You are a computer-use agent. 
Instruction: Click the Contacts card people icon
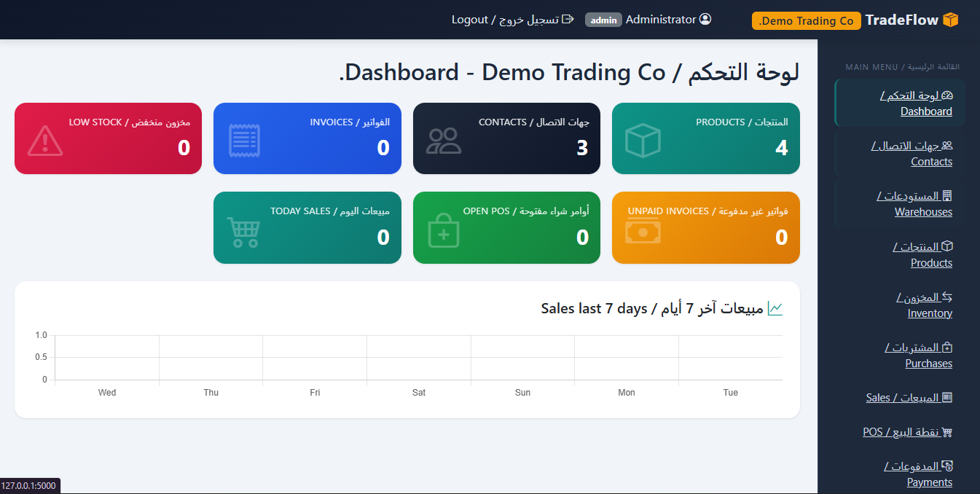click(x=444, y=141)
